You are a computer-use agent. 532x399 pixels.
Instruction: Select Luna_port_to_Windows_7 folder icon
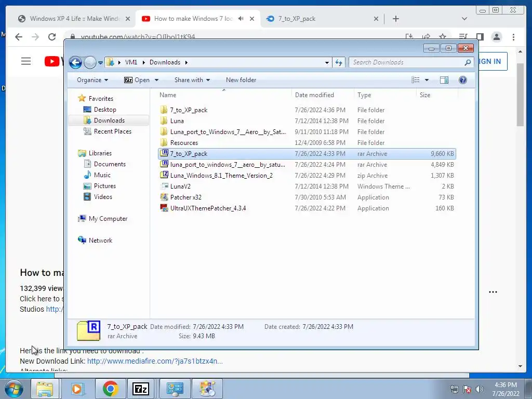click(164, 131)
